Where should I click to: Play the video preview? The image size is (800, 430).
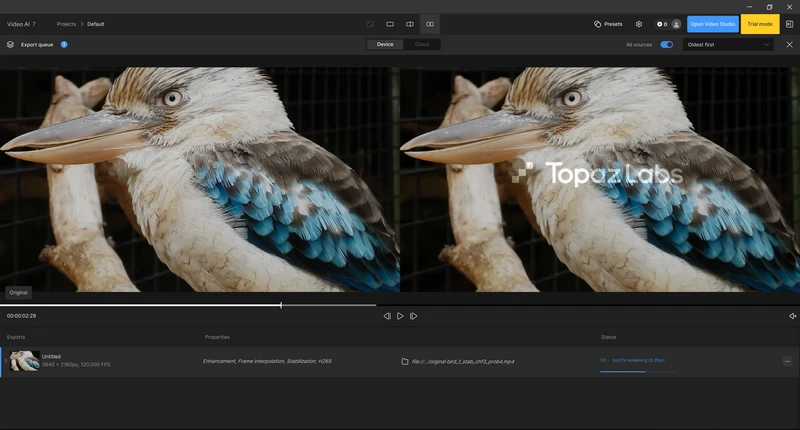[x=400, y=316]
